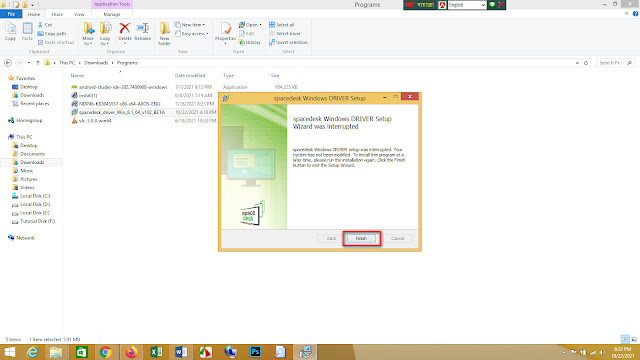
Task: Click This PC in the address breadcrumb
Action: (x=67, y=63)
